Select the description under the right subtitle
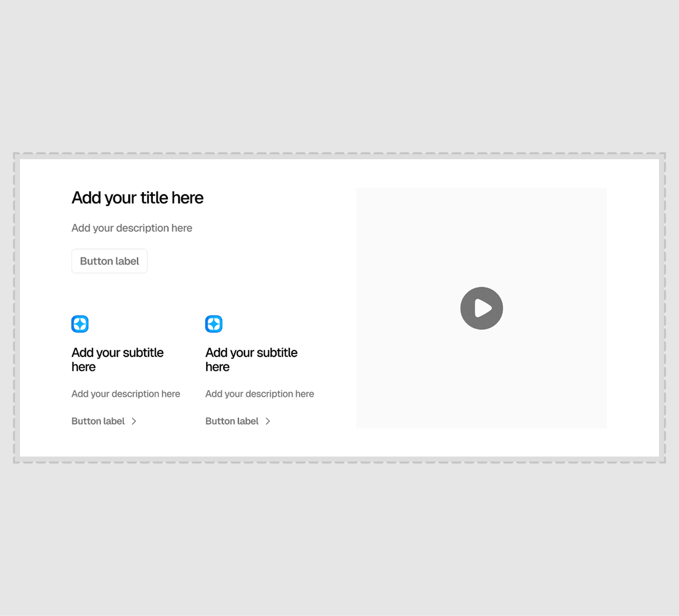 tap(260, 394)
